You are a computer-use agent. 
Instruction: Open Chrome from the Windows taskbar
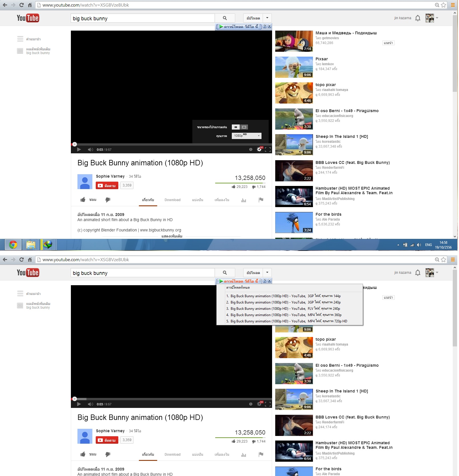(13, 245)
